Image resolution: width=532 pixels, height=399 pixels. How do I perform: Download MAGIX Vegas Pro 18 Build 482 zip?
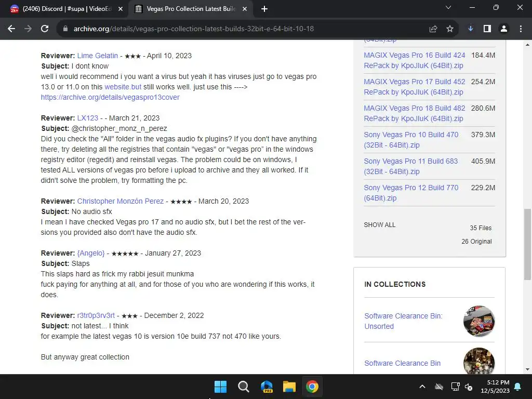tap(414, 113)
